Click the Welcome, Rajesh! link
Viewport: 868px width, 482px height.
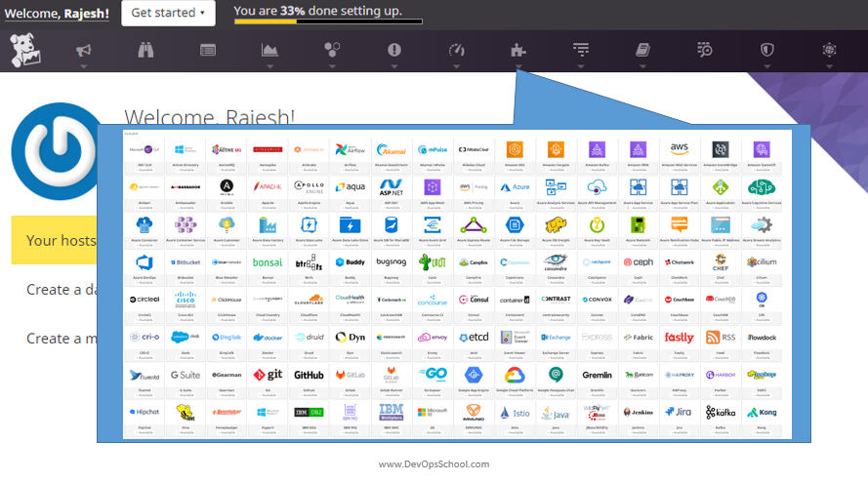[x=57, y=13]
